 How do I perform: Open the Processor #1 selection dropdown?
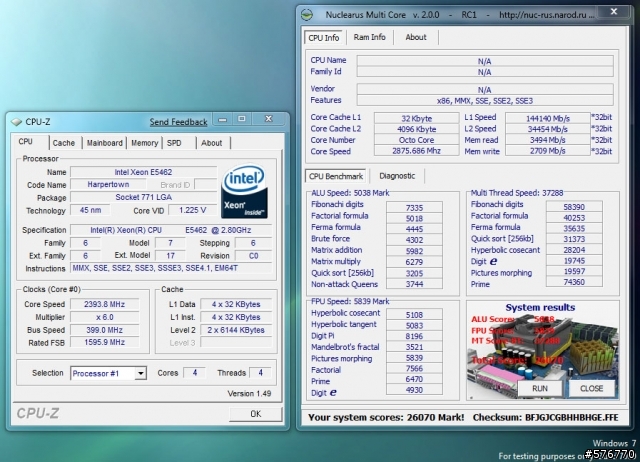(140, 373)
